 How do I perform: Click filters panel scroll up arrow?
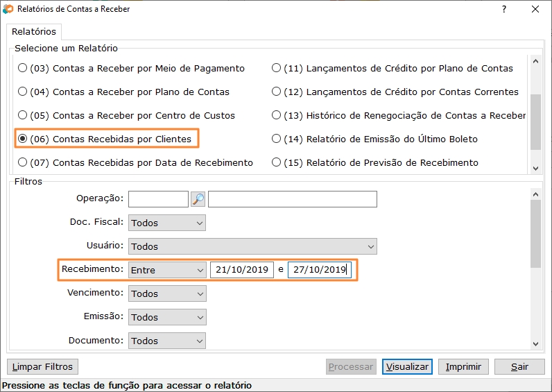[535, 194]
